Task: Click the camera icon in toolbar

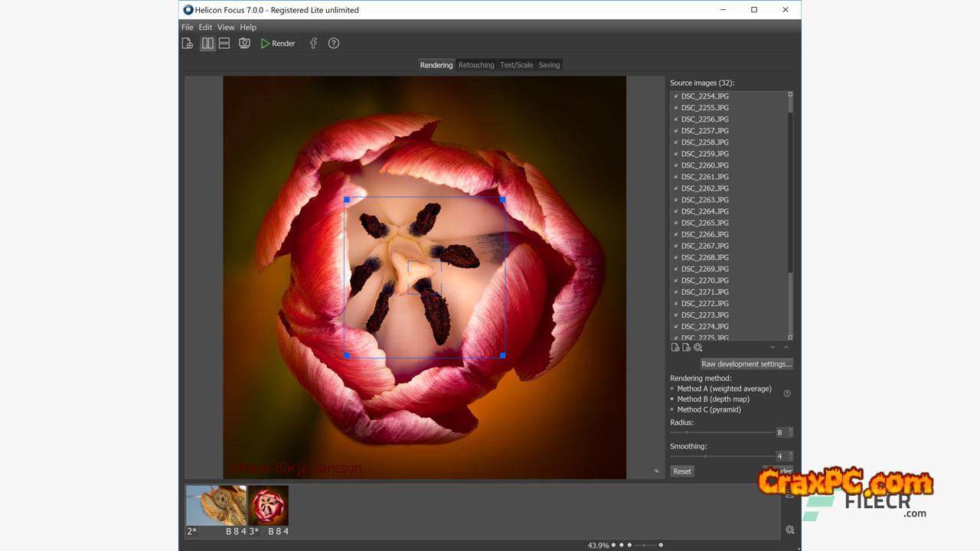Action: pyautogui.click(x=244, y=44)
